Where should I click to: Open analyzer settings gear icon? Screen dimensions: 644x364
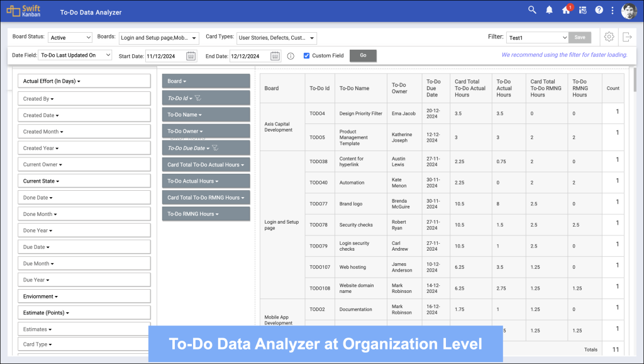609,37
